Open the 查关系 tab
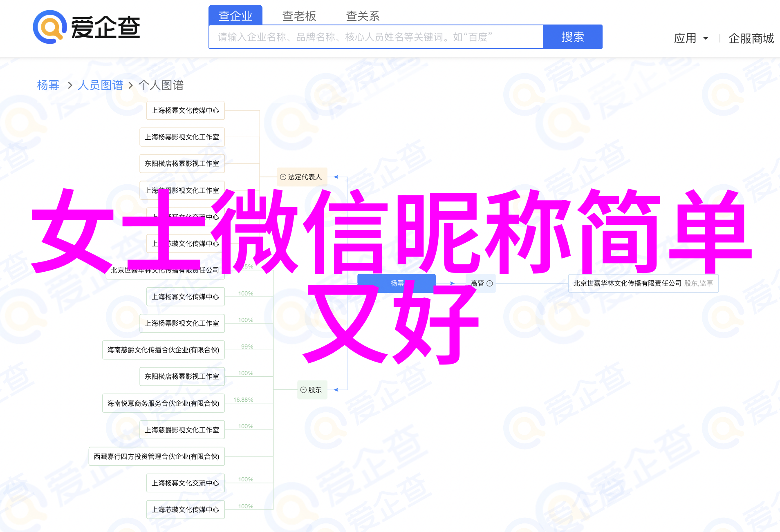 click(x=363, y=16)
